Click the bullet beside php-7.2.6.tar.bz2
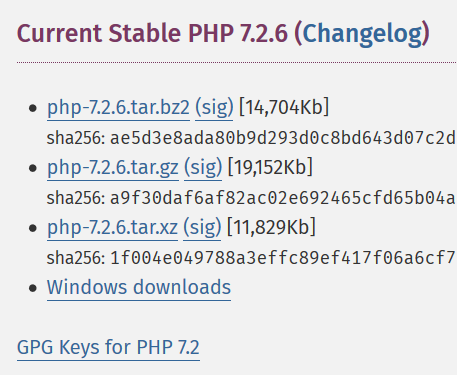This screenshot has height=375, width=457. 33,108
